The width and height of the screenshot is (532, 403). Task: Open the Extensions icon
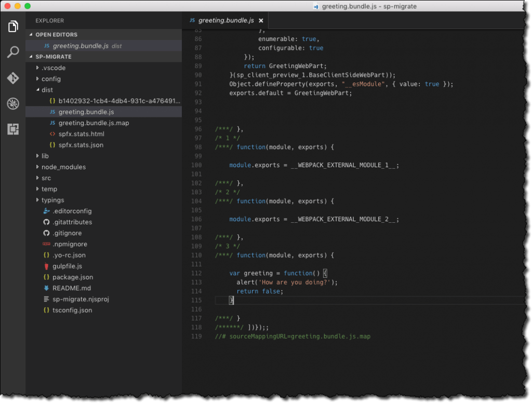[12, 130]
